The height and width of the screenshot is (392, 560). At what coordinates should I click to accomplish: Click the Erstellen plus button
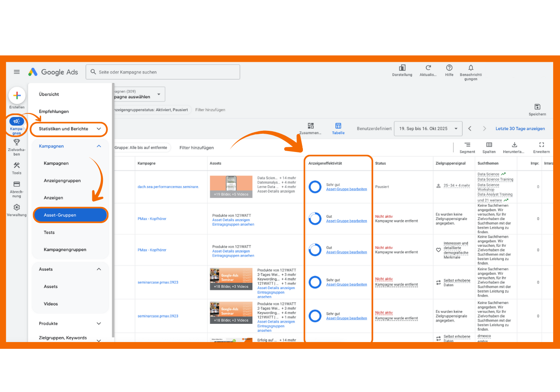17,95
